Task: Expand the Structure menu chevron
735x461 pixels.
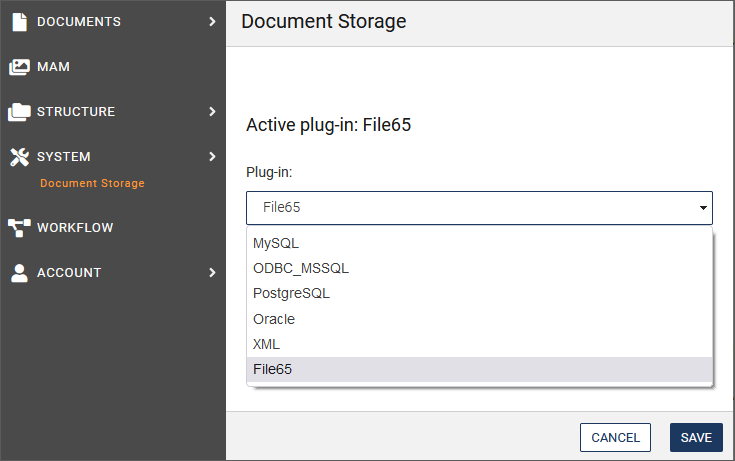Action: tap(212, 112)
